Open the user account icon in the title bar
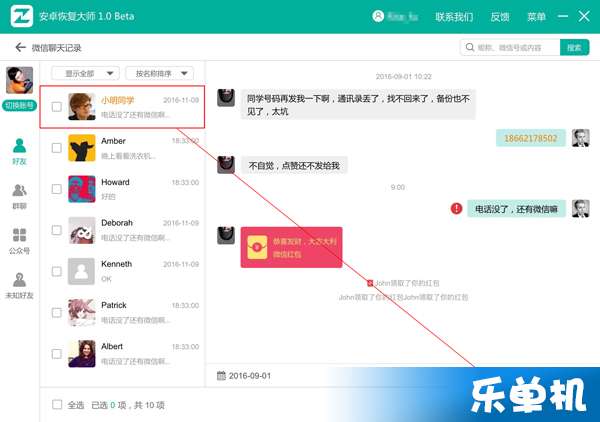 pos(378,16)
